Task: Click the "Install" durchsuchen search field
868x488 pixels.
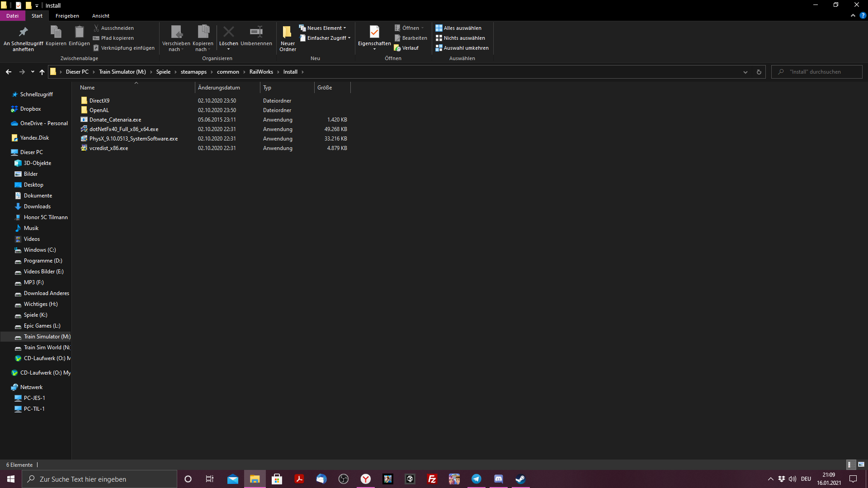Action: (x=821, y=72)
